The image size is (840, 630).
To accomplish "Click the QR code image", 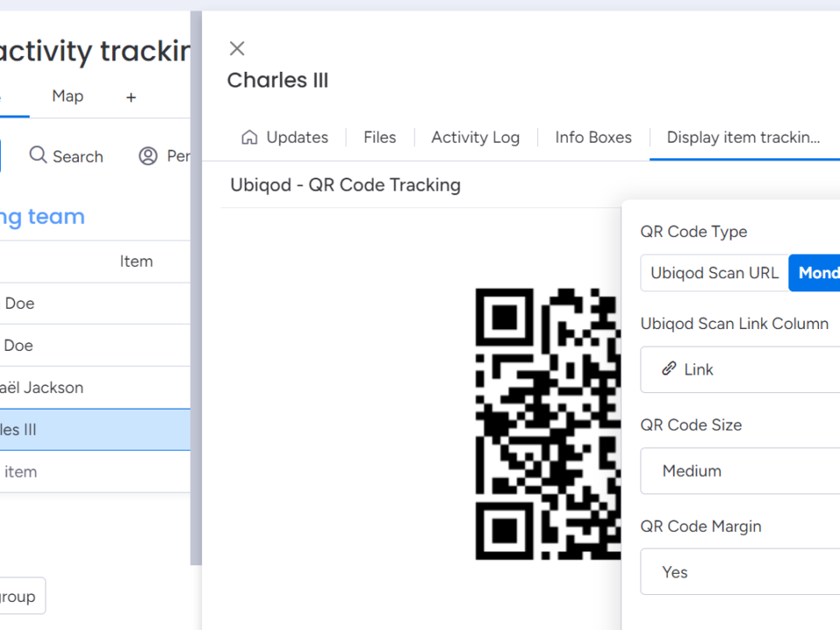I will point(548,424).
